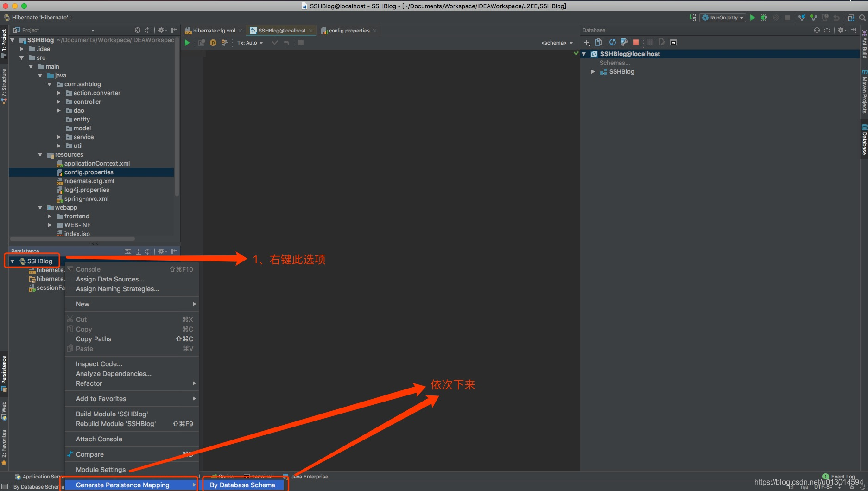Click Project tree horizontal scrollbar
The width and height of the screenshot is (868, 491).
[x=73, y=239]
